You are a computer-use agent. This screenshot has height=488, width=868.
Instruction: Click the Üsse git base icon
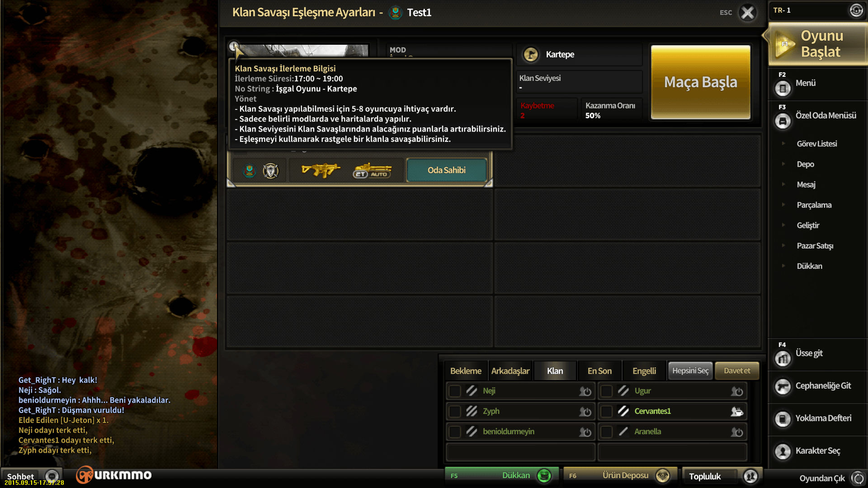pos(783,359)
